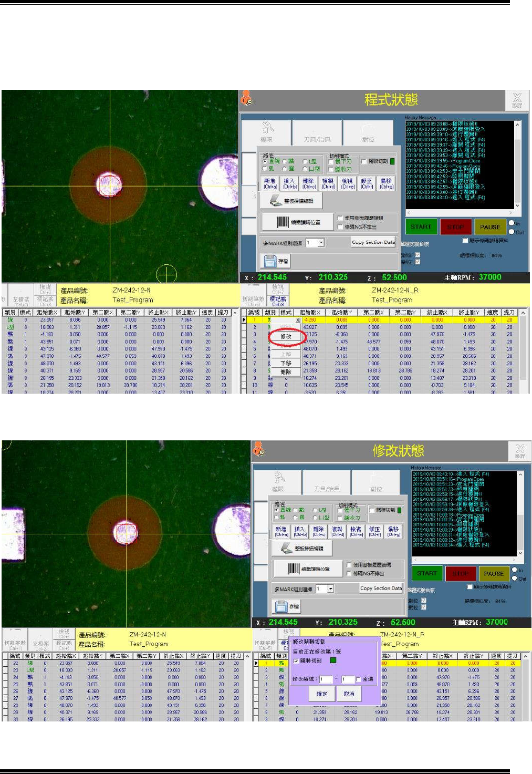Click PAUSE button in 修改狀態 window

(494, 574)
